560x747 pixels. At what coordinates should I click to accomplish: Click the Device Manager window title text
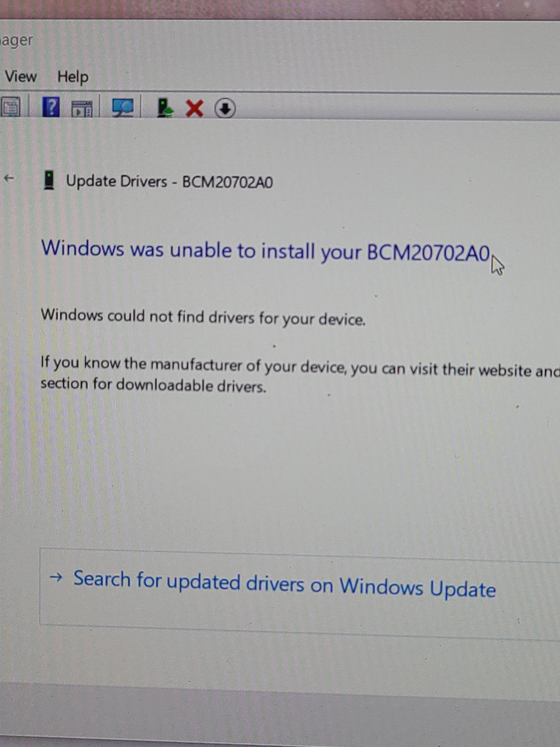[x=17, y=41]
